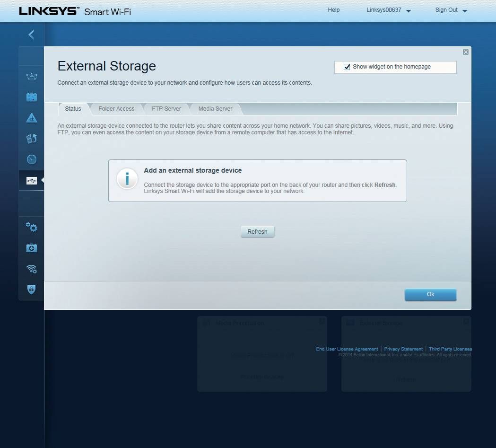The image size is (496, 448).
Task: Open Speed Test gauge icon
Action: click(31, 159)
